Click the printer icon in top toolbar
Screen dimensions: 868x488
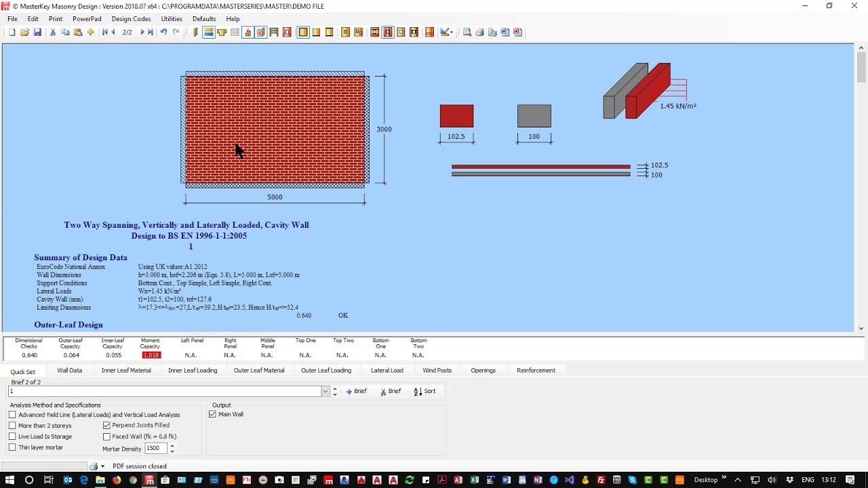pyautogui.click(x=479, y=32)
